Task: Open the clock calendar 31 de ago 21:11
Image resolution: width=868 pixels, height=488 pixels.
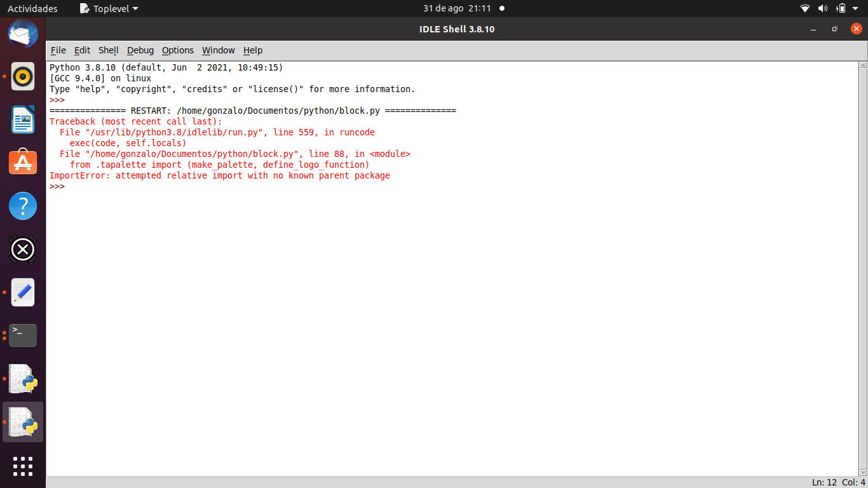Action: coord(457,8)
